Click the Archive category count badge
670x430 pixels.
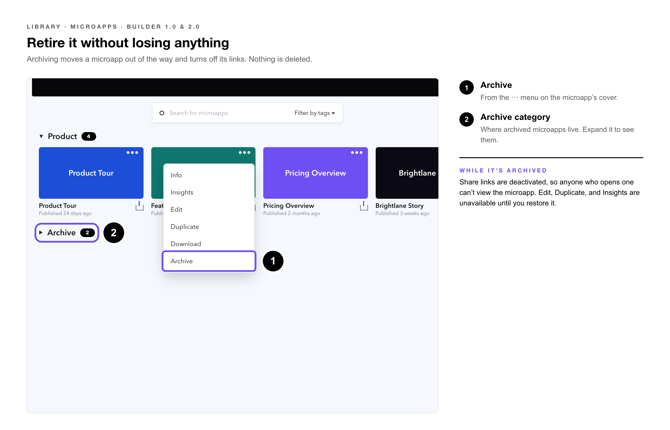pos(88,233)
